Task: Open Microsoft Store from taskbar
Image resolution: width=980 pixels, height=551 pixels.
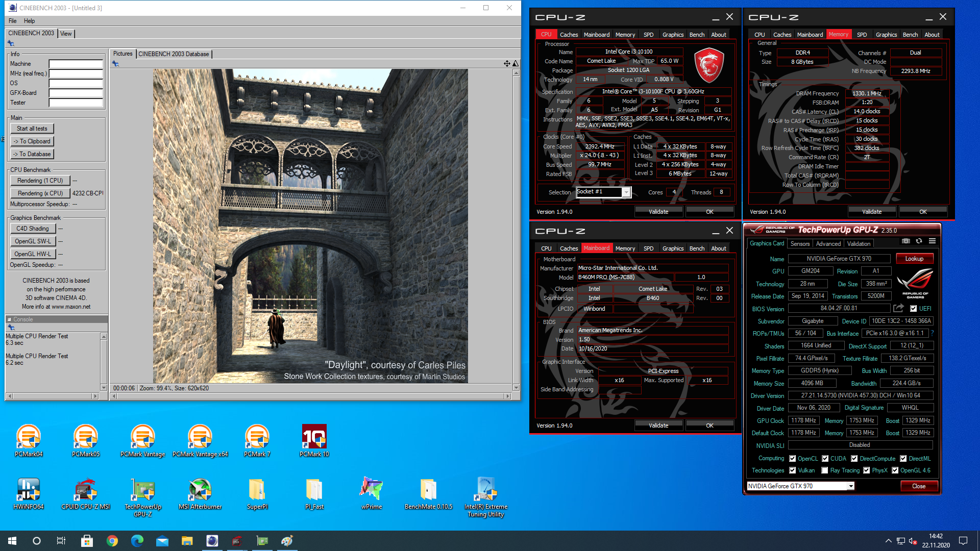Action: 87,541
